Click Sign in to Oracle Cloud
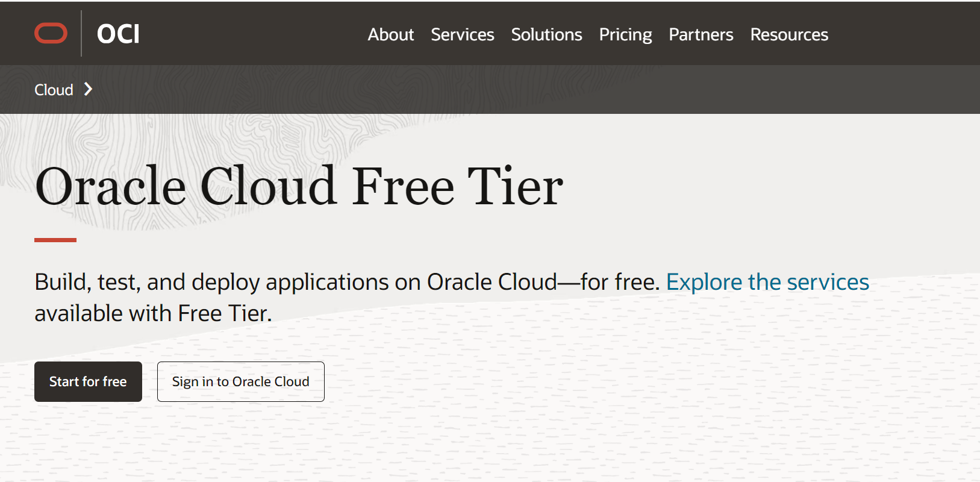The height and width of the screenshot is (482, 980). coord(240,381)
